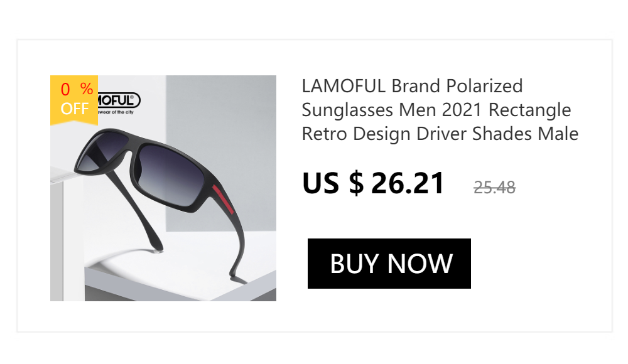Click the BUY NOW button

(x=389, y=264)
